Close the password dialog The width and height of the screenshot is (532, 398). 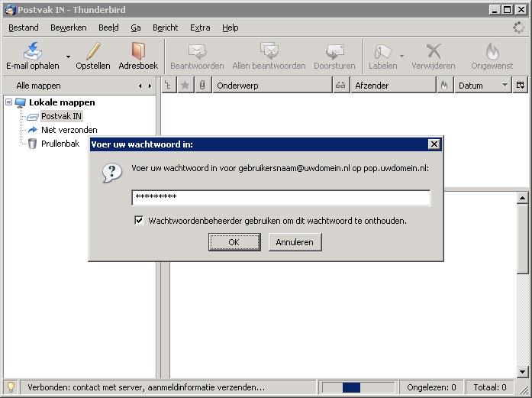(x=434, y=144)
